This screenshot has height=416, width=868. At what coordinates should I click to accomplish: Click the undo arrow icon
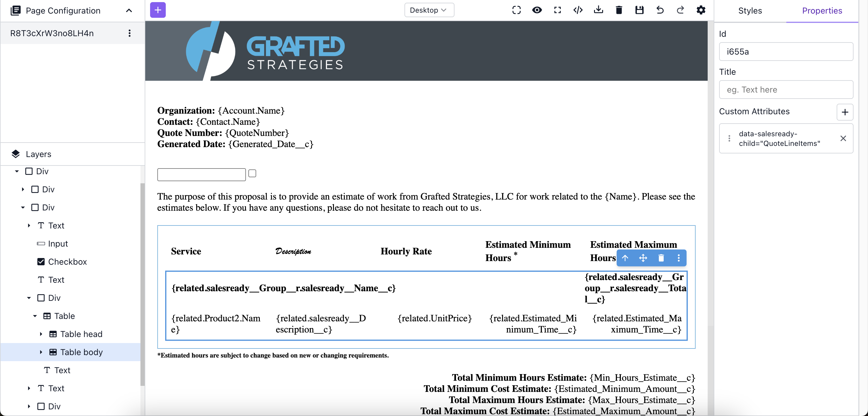[660, 10]
